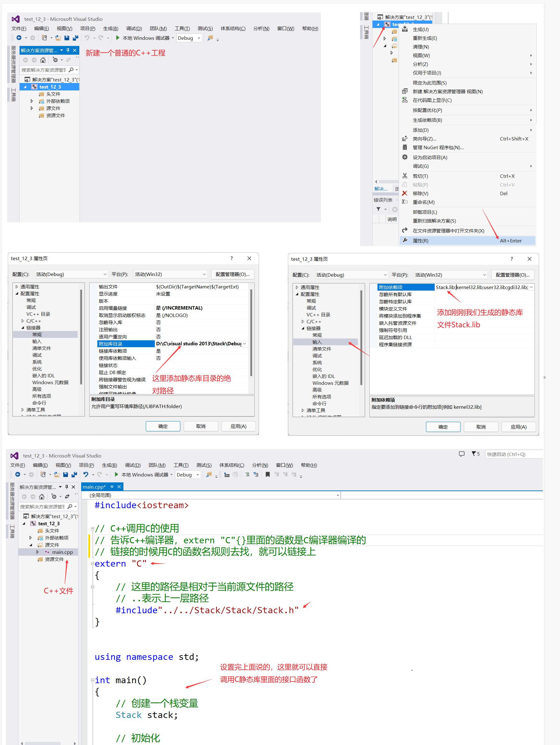This screenshot has height=745, width=560.
Task: Select 输入 under 链接器 in 附加库目录 dialog
Action: [37, 341]
